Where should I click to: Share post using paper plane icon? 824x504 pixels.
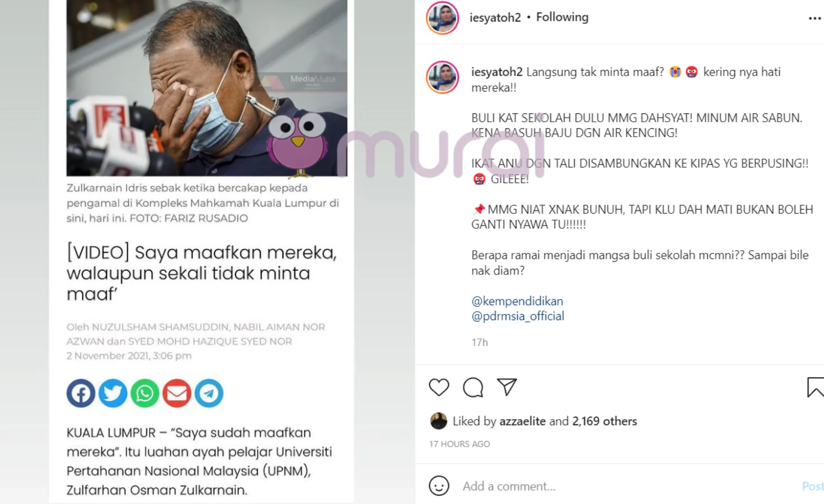pyautogui.click(x=507, y=387)
